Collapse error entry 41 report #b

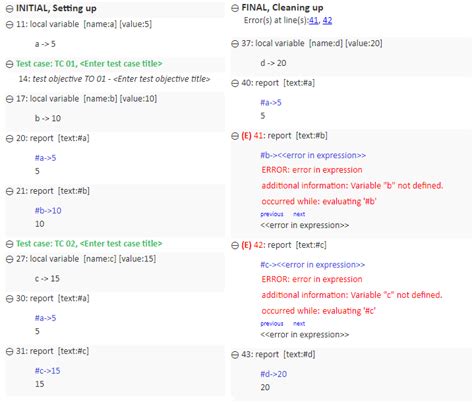pos(235,136)
